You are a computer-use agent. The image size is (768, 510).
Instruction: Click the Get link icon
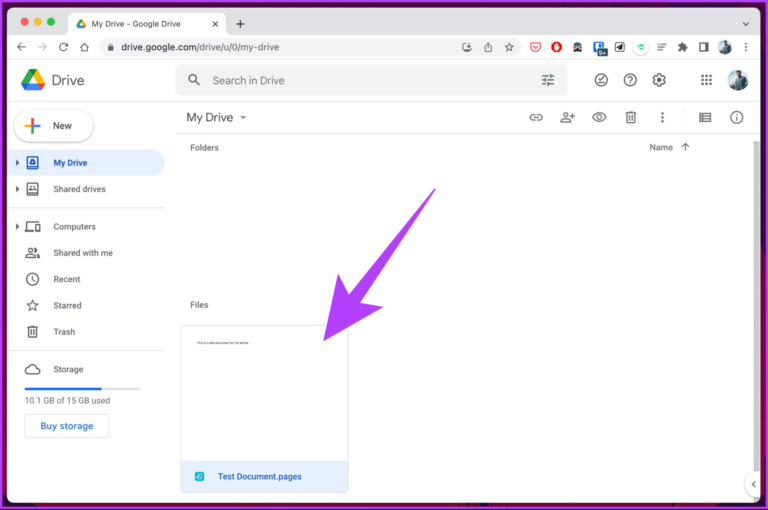pyautogui.click(x=536, y=118)
